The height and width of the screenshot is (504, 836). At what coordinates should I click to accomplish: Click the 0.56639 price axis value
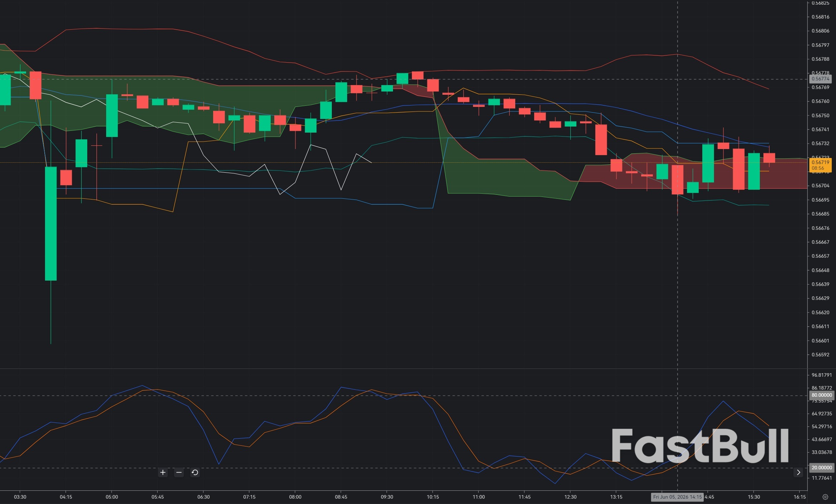tap(820, 284)
